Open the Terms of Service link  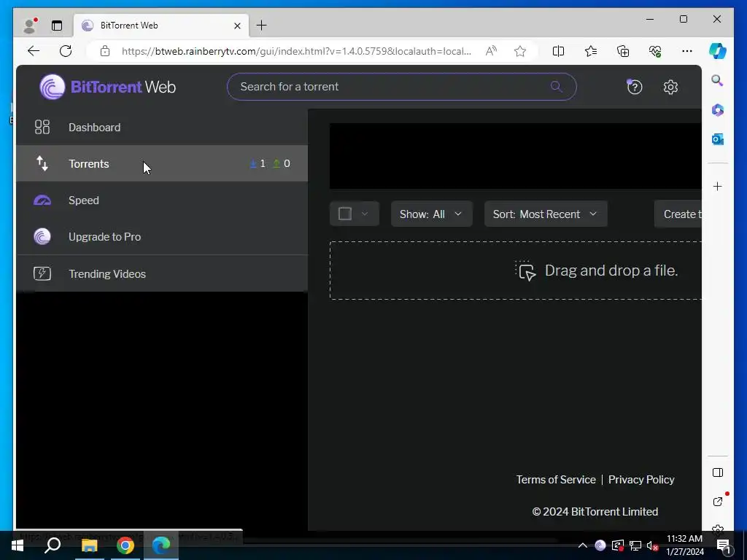555,480
